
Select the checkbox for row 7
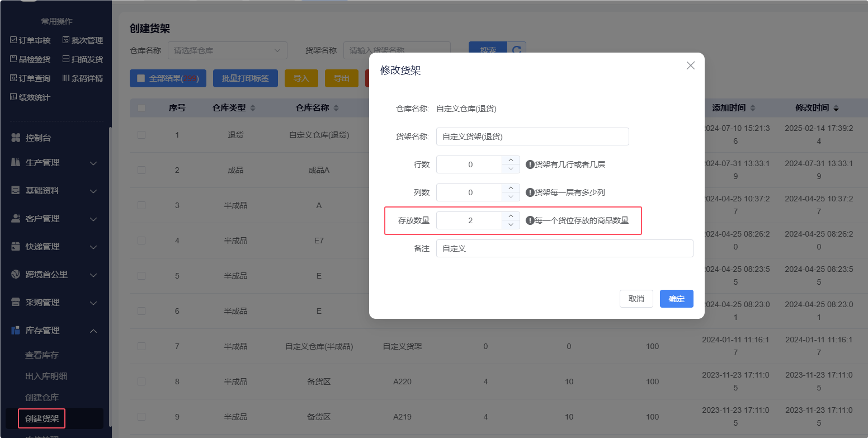pos(141,346)
